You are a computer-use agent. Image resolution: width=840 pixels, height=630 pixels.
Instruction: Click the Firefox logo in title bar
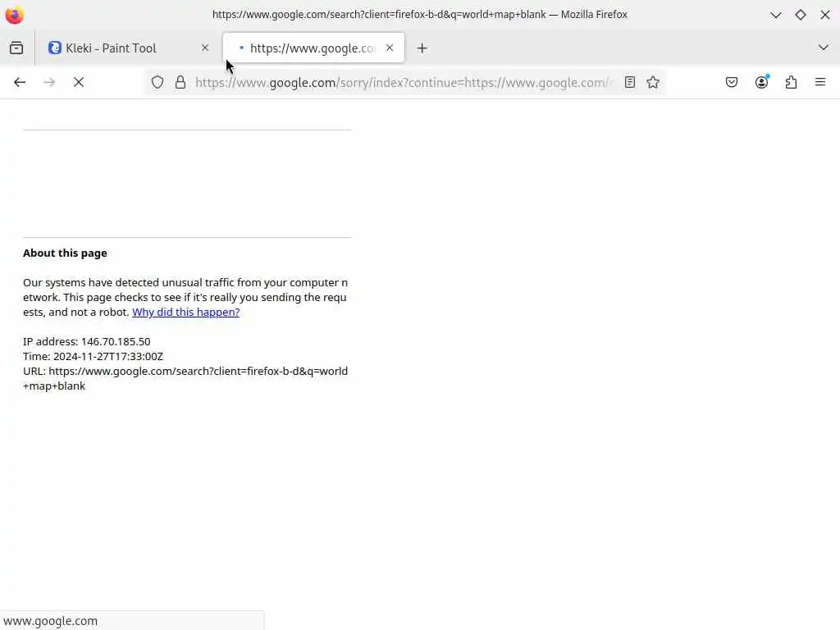pos(15,15)
